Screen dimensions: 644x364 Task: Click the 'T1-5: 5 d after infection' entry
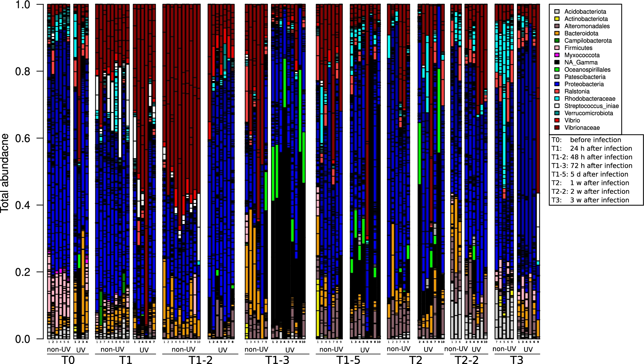point(590,174)
